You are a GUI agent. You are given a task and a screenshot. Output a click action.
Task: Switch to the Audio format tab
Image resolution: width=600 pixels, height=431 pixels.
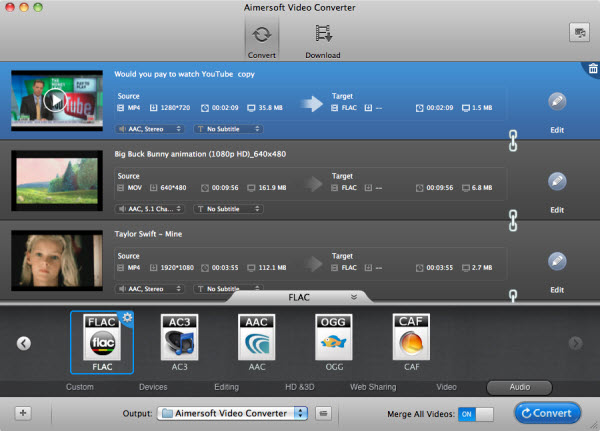pos(519,387)
